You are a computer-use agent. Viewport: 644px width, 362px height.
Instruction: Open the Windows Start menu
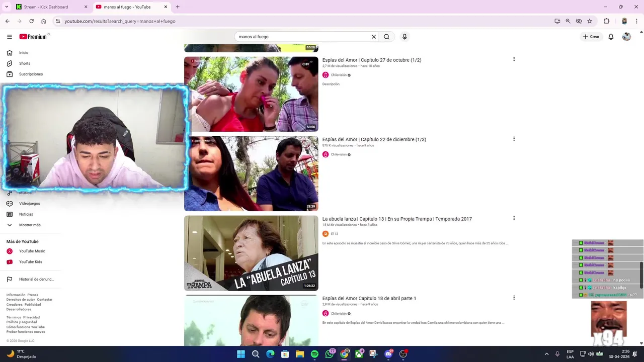point(241,354)
